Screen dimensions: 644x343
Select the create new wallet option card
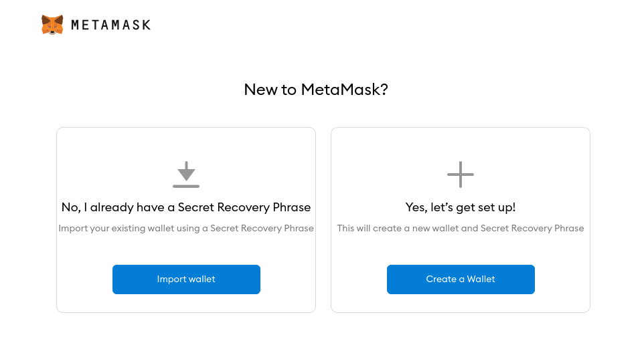coord(461,220)
